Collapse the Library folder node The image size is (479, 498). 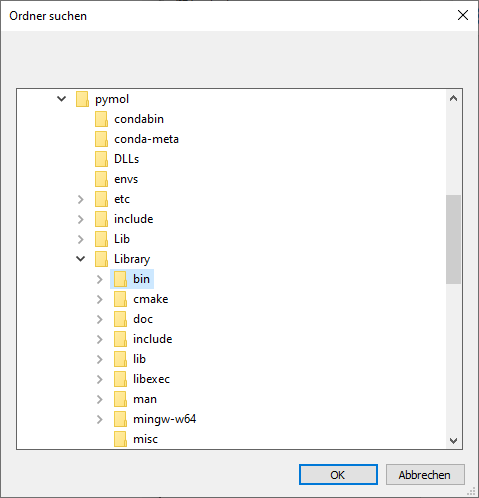[81, 259]
